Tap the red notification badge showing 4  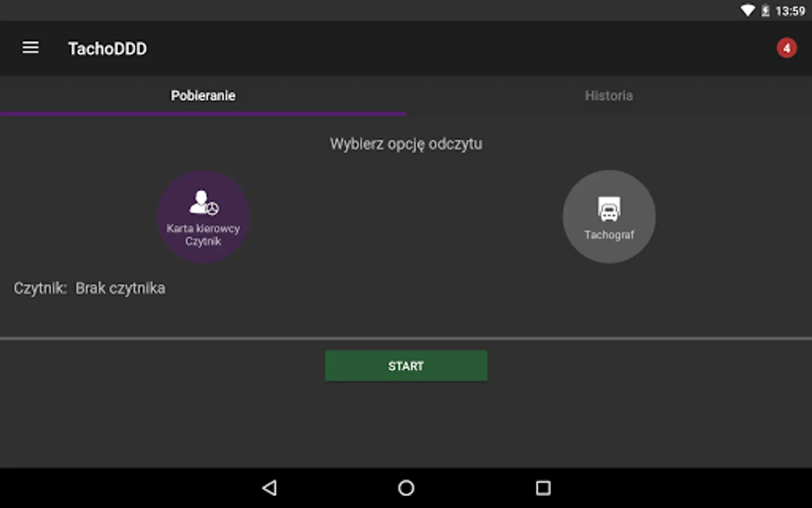coord(787,48)
